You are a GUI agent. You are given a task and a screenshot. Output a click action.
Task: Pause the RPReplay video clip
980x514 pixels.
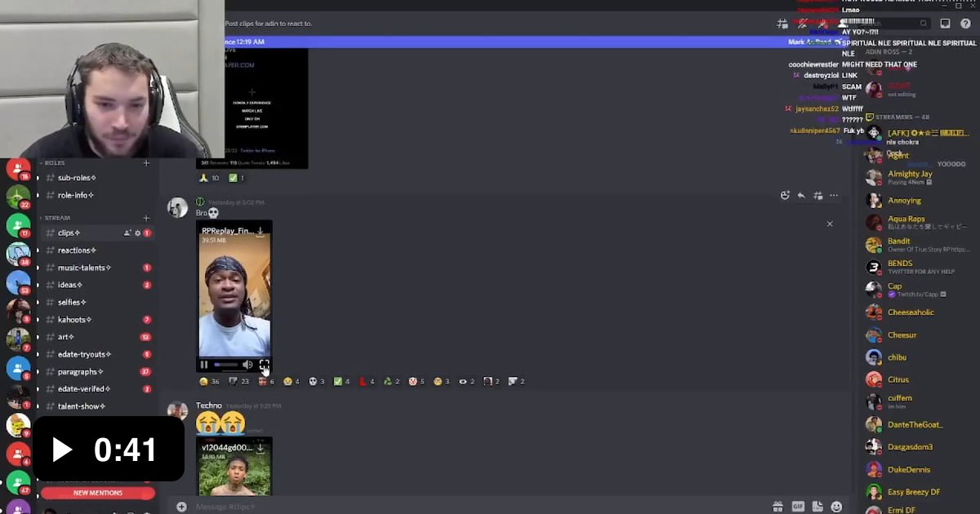(204, 365)
